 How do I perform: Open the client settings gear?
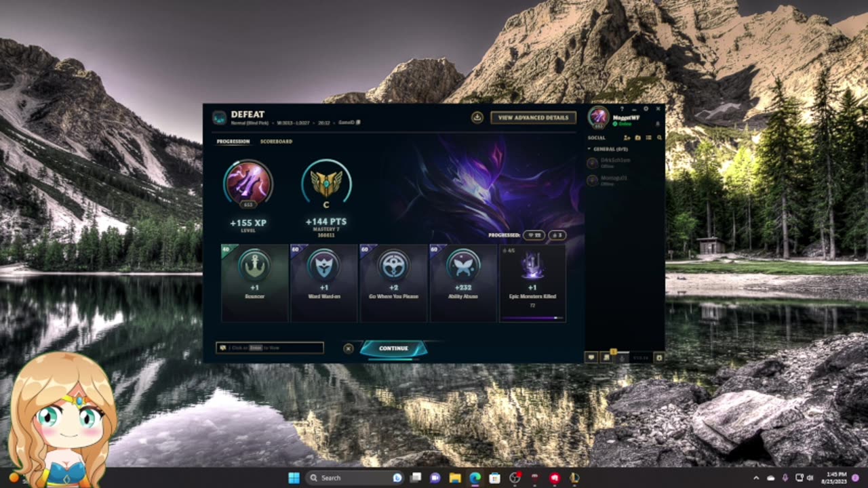point(646,108)
